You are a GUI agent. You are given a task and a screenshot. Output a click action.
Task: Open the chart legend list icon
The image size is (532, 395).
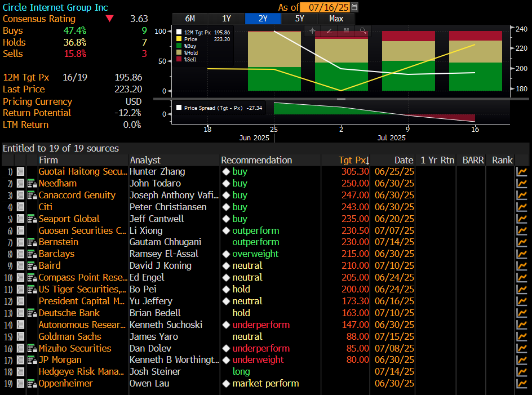346,31
